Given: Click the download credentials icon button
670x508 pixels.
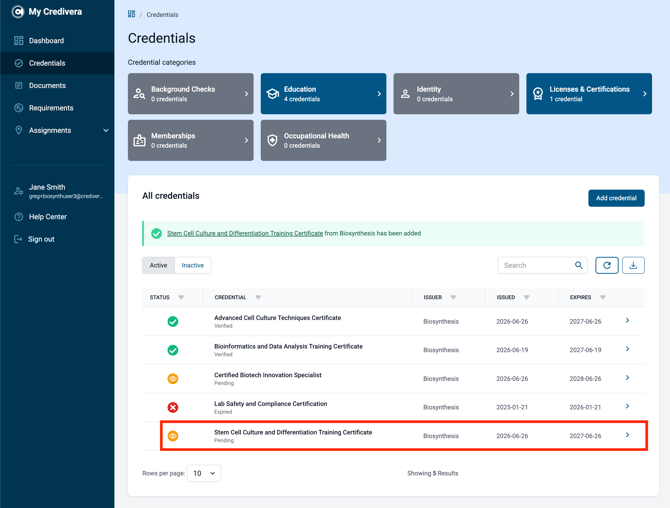Looking at the screenshot, I should click(x=633, y=265).
